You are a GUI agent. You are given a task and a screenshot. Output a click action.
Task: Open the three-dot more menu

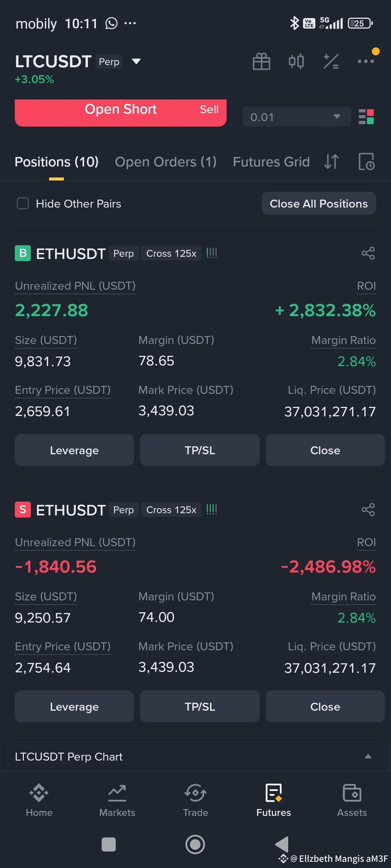pos(366,61)
